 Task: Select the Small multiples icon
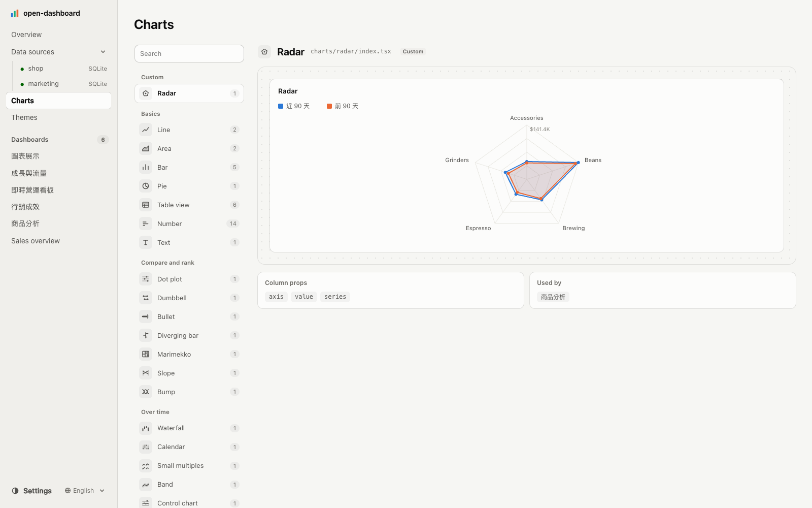tap(146, 466)
